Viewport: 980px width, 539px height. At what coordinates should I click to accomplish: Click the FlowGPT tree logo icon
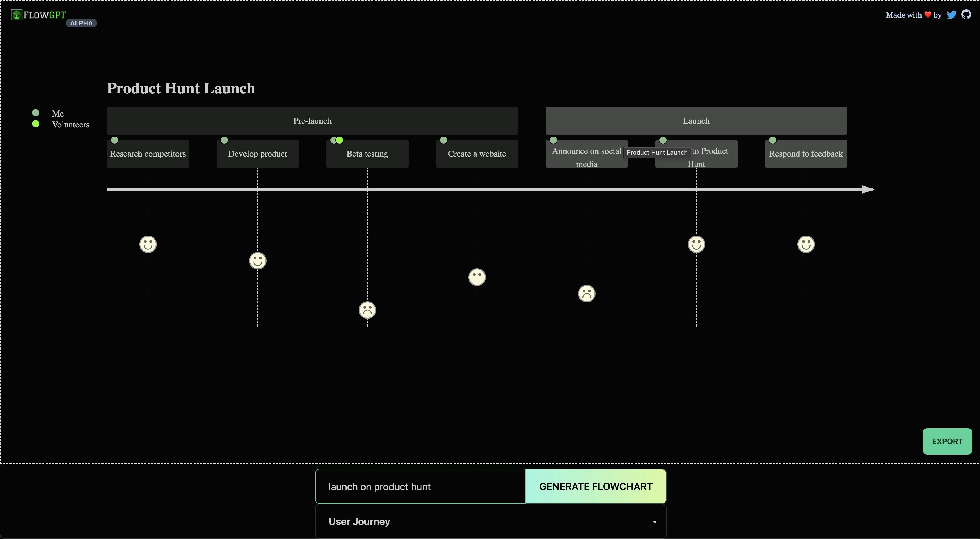coord(16,15)
